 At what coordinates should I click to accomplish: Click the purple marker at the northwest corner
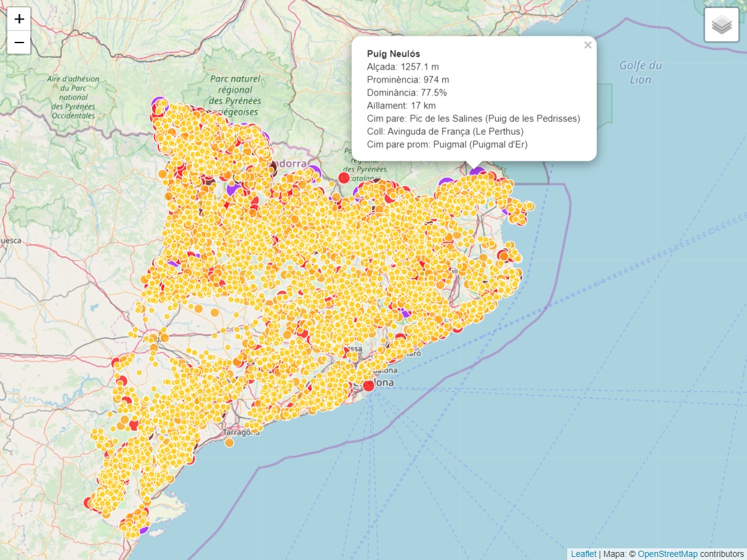[158, 105]
